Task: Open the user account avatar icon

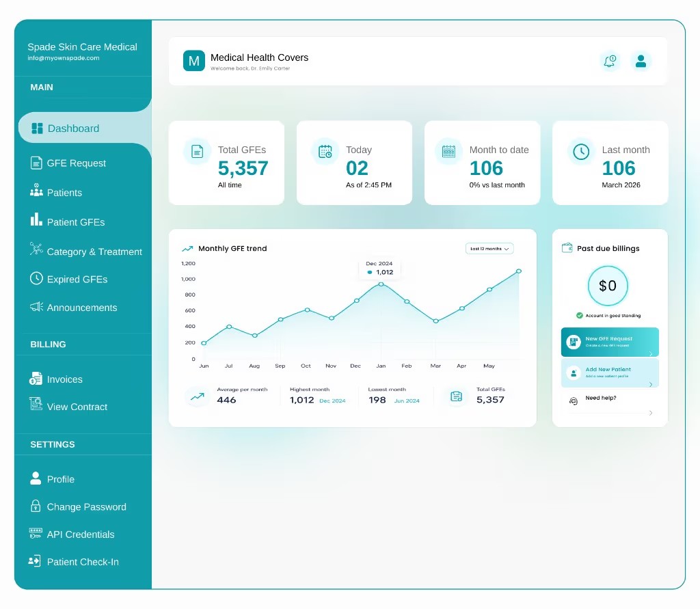Action: pos(641,61)
